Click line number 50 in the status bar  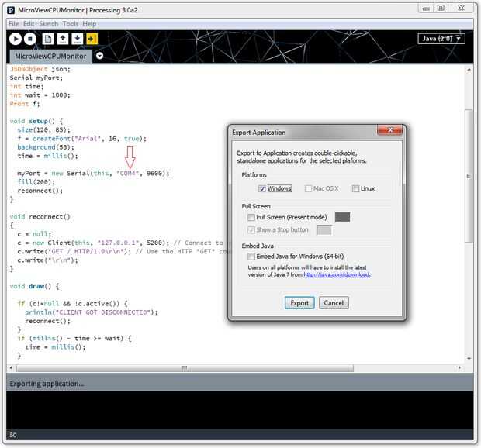[x=13, y=435]
